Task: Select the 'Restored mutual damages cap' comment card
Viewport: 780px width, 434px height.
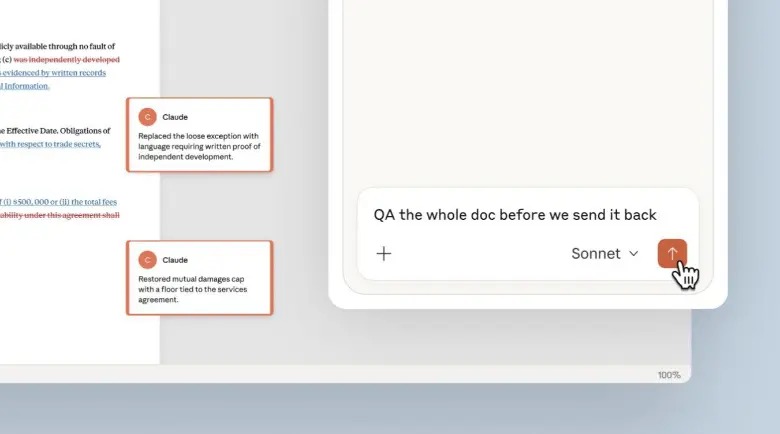Action: [199, 278]
